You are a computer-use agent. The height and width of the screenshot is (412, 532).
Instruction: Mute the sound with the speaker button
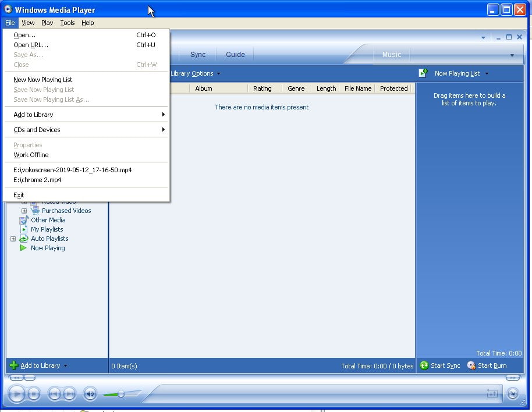pyautogui.click(x=90, y=394)
